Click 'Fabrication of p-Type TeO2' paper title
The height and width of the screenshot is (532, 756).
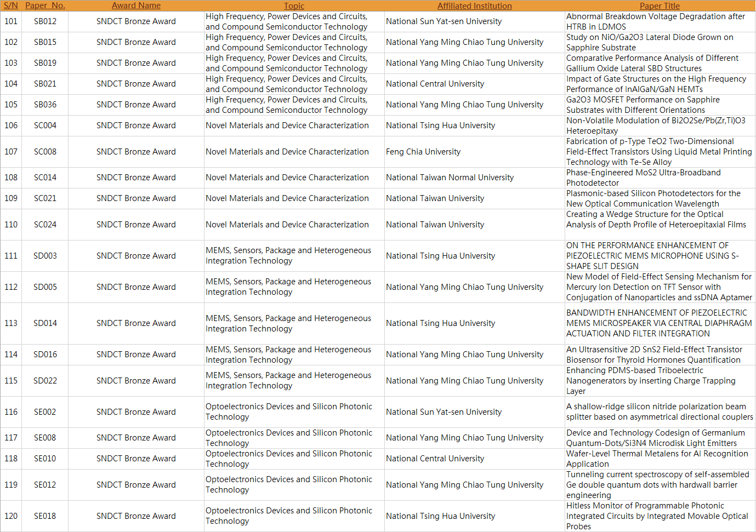pos(659,152)
